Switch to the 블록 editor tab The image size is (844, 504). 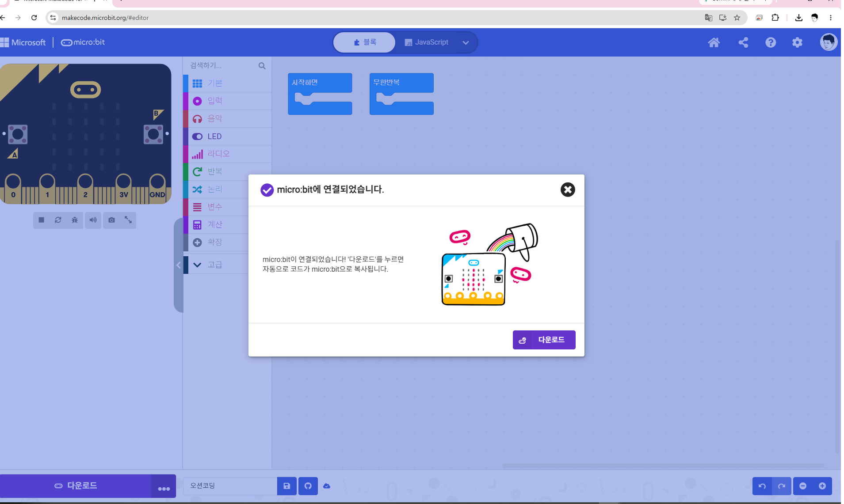click(364, 42)
